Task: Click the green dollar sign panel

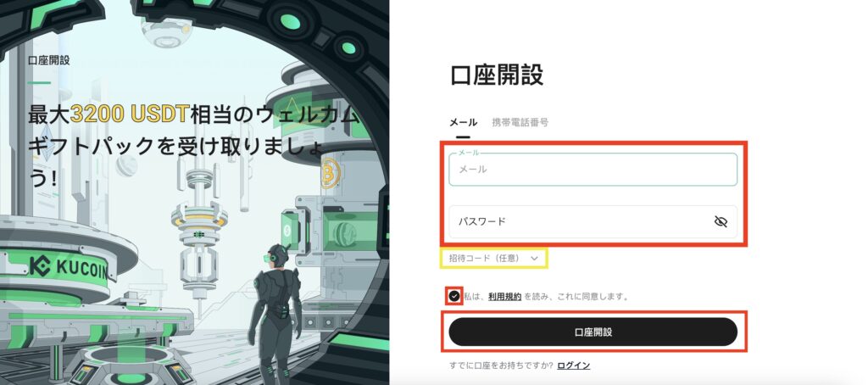Action: (x=288, y=229)
